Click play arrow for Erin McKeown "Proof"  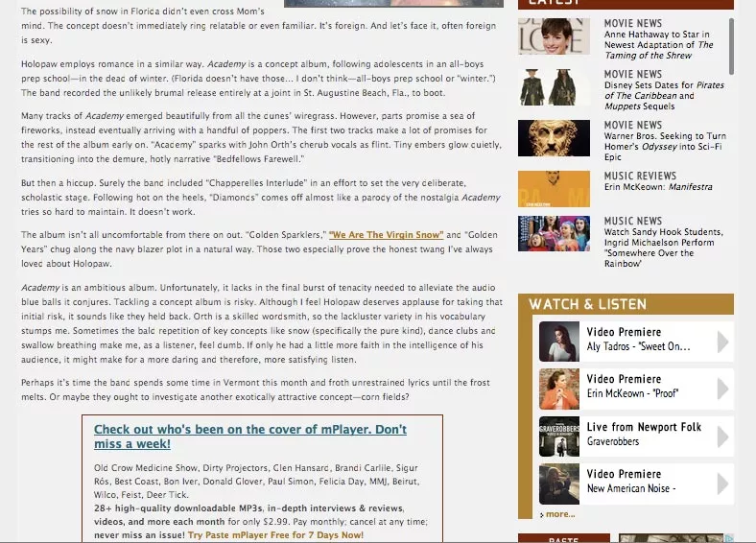coord(723,389)
